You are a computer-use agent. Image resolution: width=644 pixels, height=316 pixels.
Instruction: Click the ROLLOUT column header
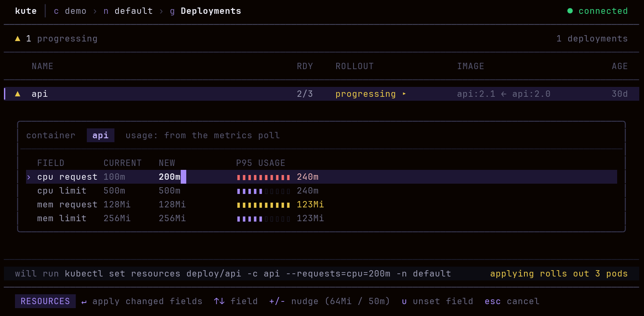click(354, 66)
